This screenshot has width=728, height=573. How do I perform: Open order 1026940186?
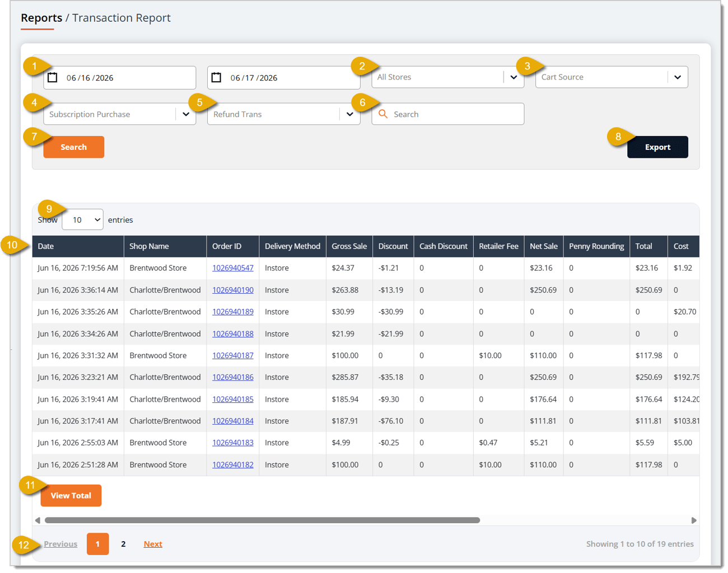[233, 377]
